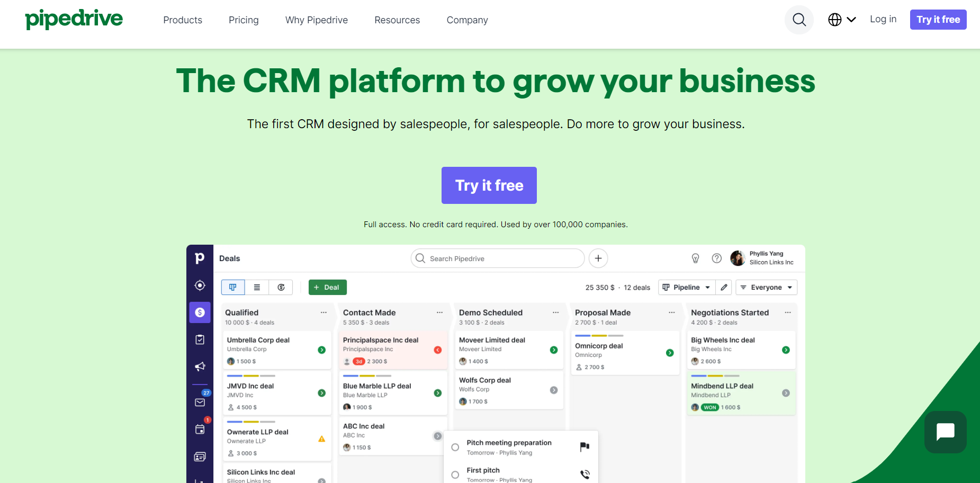Open the Campaigns megaphone sidebar icon
Image resolution: width=980 pixels, height=483 pixels.
pyautogui.click(x=200, y=366)
